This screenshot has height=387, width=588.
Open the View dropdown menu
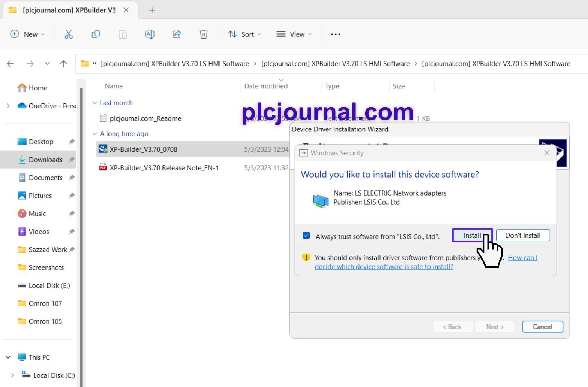[294, 34]
